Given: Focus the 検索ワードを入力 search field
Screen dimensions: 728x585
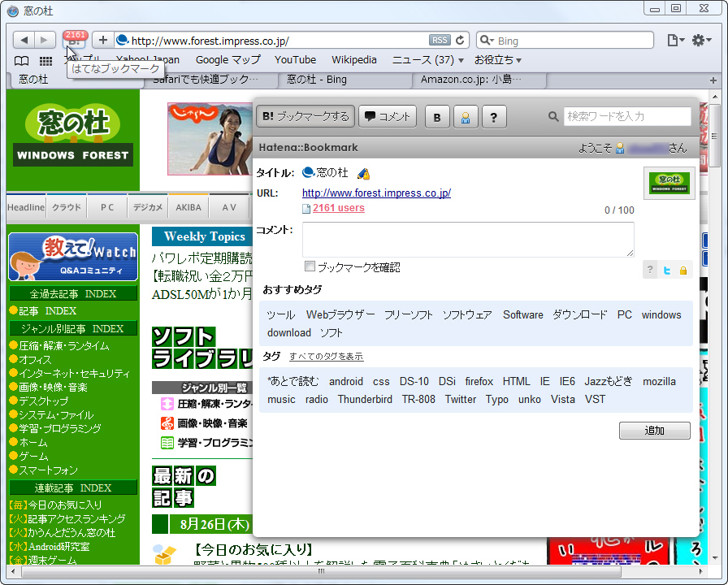Looking at the screenshot, I should [x=627, y=116].
